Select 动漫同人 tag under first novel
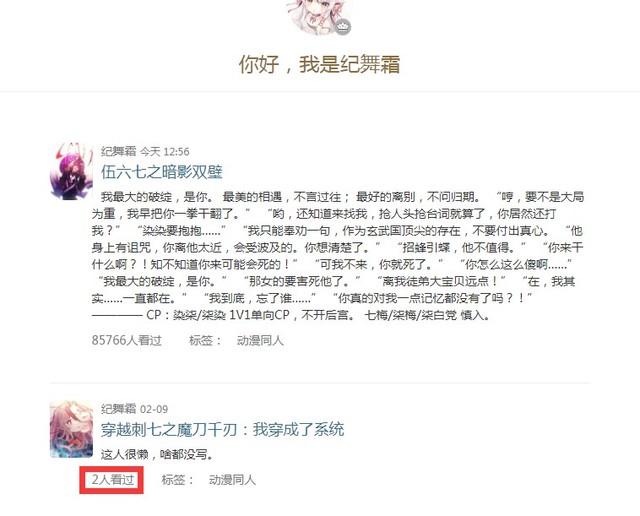 click(x=260, y=340)
